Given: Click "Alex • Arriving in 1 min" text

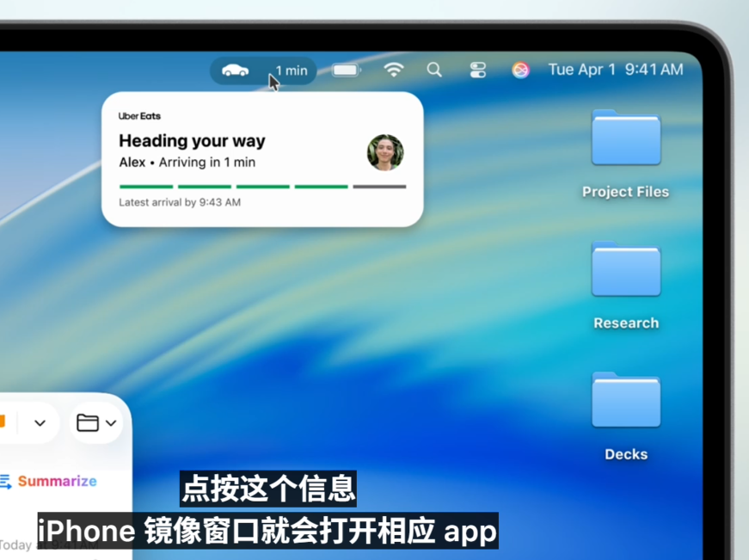Looking at the screenshot, I should pyautogui.click(x=187, y=163).
